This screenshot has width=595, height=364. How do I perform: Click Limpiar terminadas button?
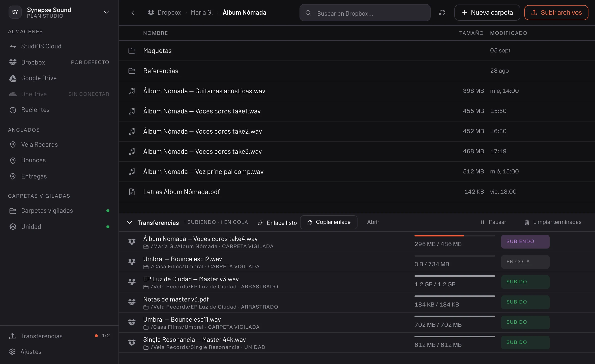[553, 222]
